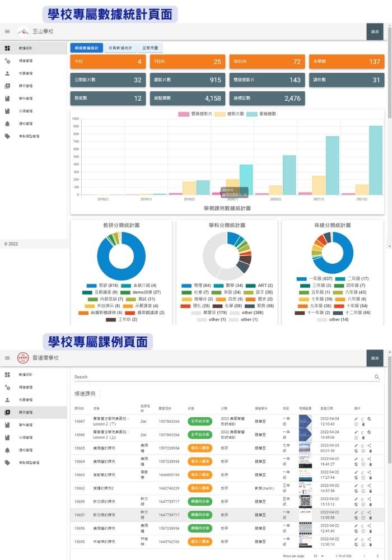Open hamburger menu beside 玉山學校 logo

pyautogui.click(x=7, y=31)
